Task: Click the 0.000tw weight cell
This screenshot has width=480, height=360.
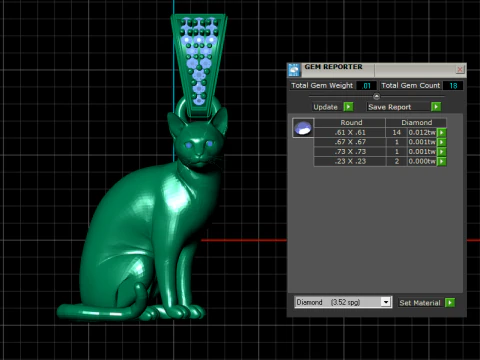Action: [422, 161]
